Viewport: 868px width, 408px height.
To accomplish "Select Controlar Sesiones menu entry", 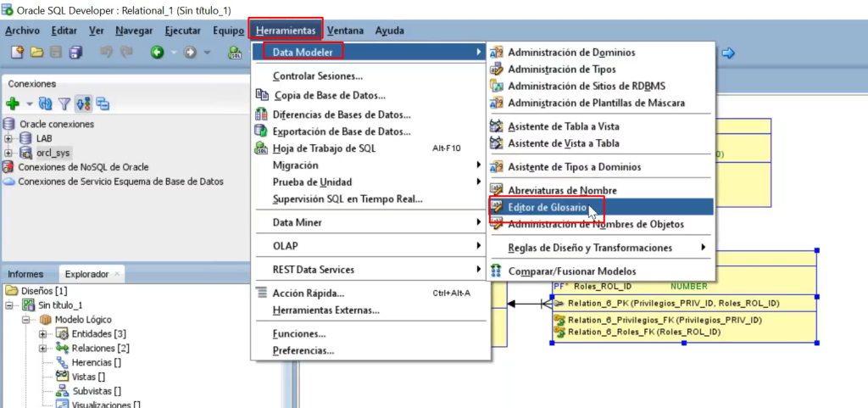I will point(370,75).
